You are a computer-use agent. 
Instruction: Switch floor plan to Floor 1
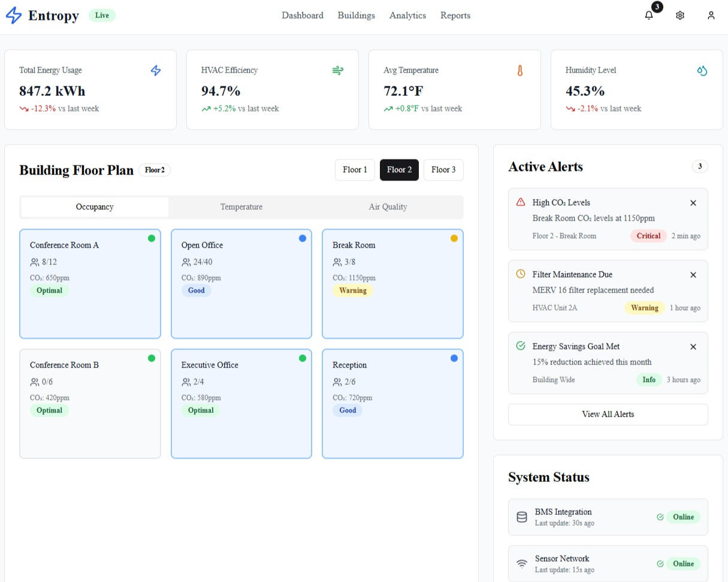355,170
